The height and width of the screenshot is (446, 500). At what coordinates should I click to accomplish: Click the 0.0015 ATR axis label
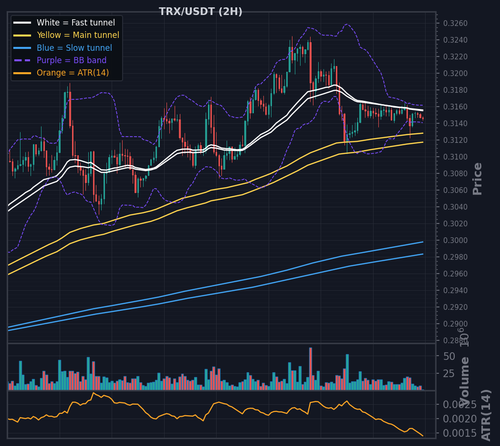click(460, 433)
